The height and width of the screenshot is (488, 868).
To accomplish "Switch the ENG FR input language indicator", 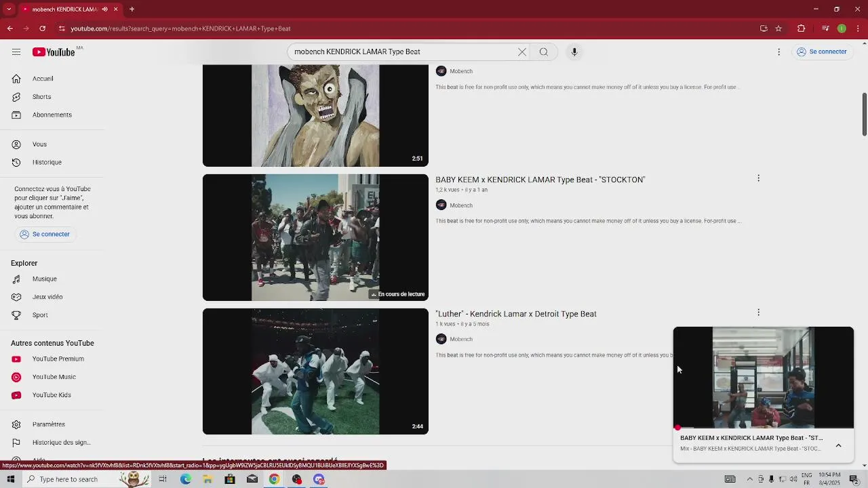I will click(806, 479).
